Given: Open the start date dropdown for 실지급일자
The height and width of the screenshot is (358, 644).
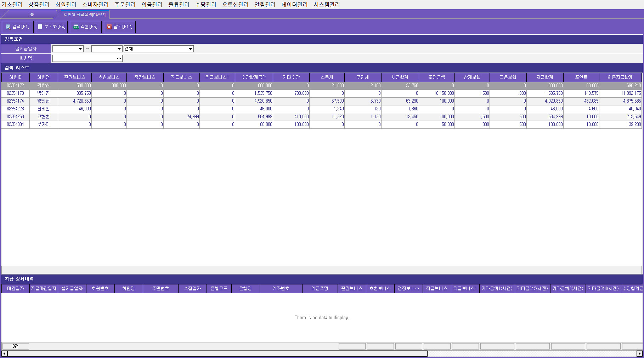Looking at the screenshot, I should pos(80,49).
